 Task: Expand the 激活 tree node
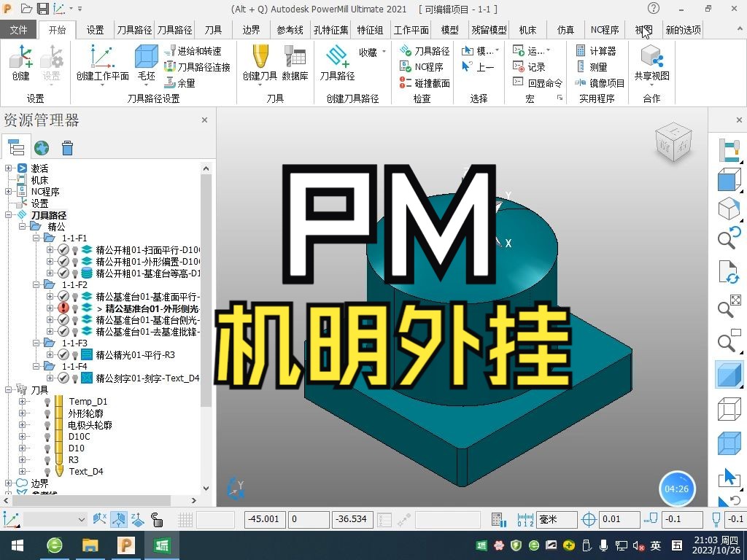click(x=8, y=168)
